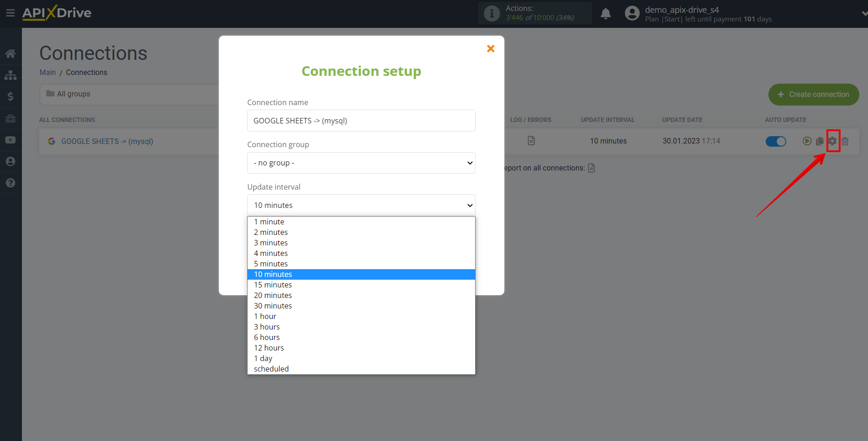The height and width of the screenshot is (441, 868).
Task: Pick 3 hours interval
Action: (361, 327)
